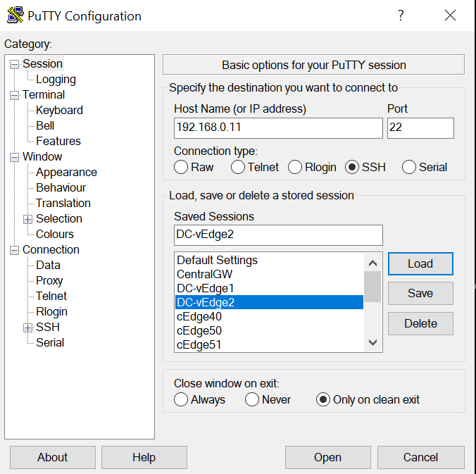This screenshot has width=476, height=474.
Task: Click the Open button
Action: tap(327, 457)
